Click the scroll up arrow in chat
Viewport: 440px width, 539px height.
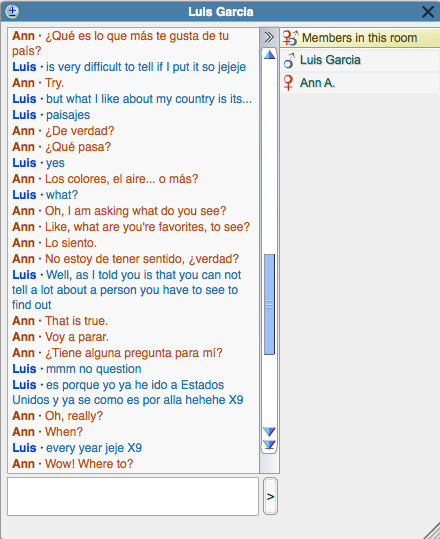[269, 55]
